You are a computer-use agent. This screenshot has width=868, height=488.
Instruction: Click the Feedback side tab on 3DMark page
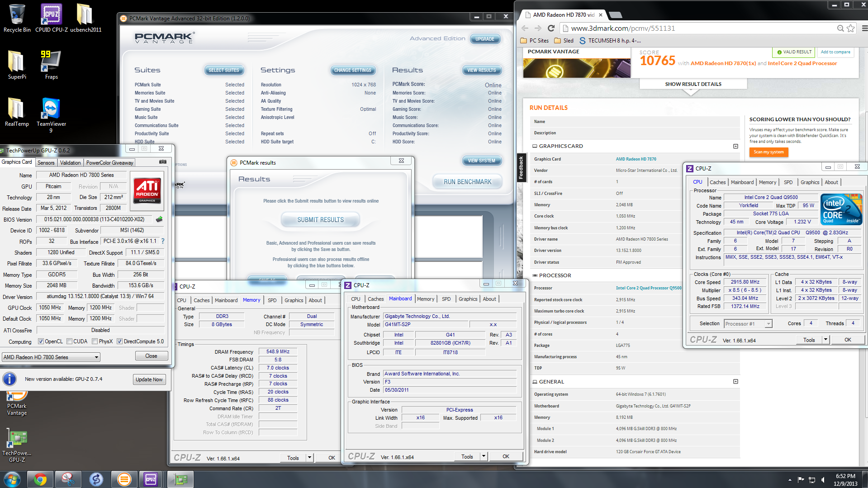coord(521,167)
